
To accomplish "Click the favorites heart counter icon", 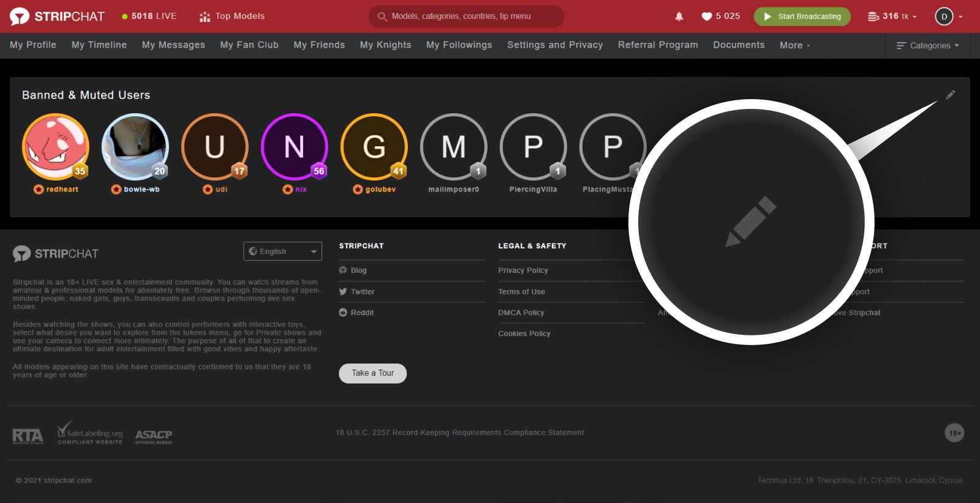I will pos(706,17).
